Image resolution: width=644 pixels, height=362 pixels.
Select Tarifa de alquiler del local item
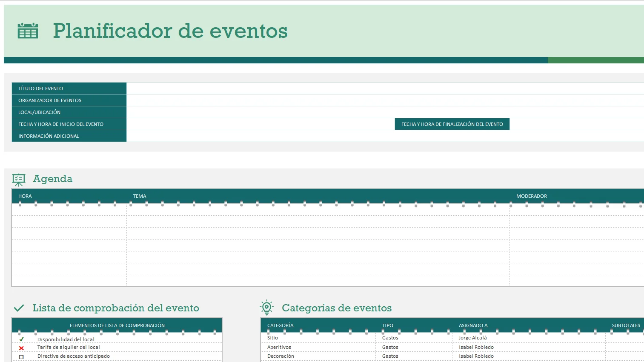(69, 347)
